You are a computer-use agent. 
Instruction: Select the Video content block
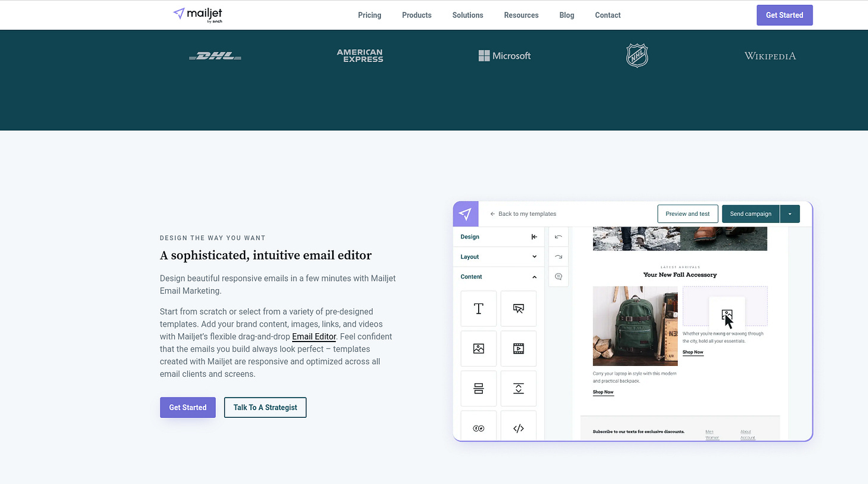(519, 349)
